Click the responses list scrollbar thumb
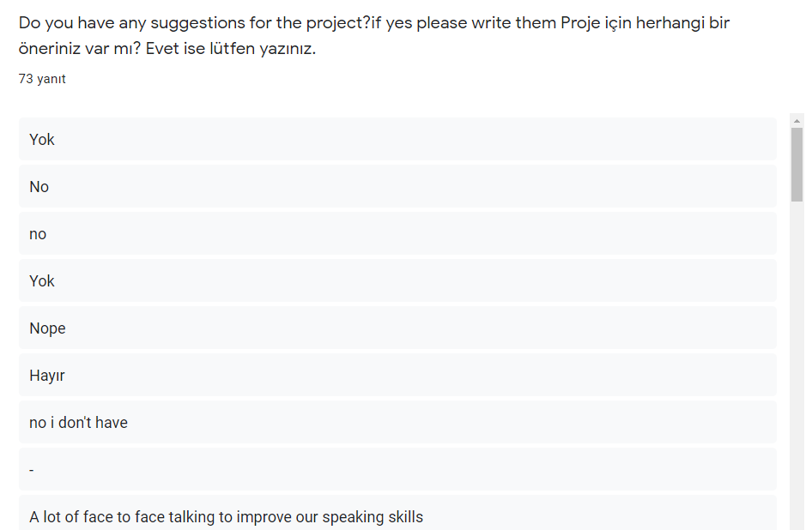812x530 pixels. (797, 163)
